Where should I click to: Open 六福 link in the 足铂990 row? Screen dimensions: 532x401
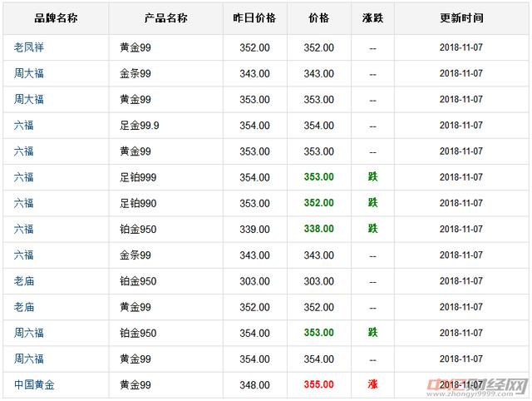(x=24, y=203)
